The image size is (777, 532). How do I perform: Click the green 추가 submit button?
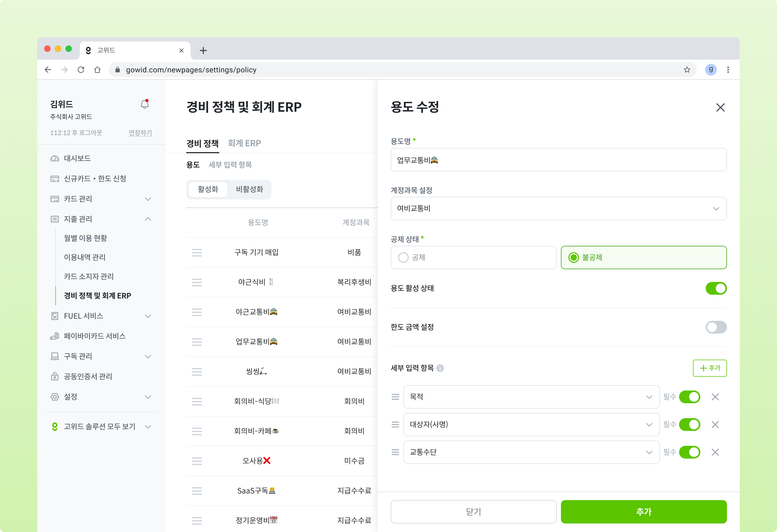click(x=643, y=511)
